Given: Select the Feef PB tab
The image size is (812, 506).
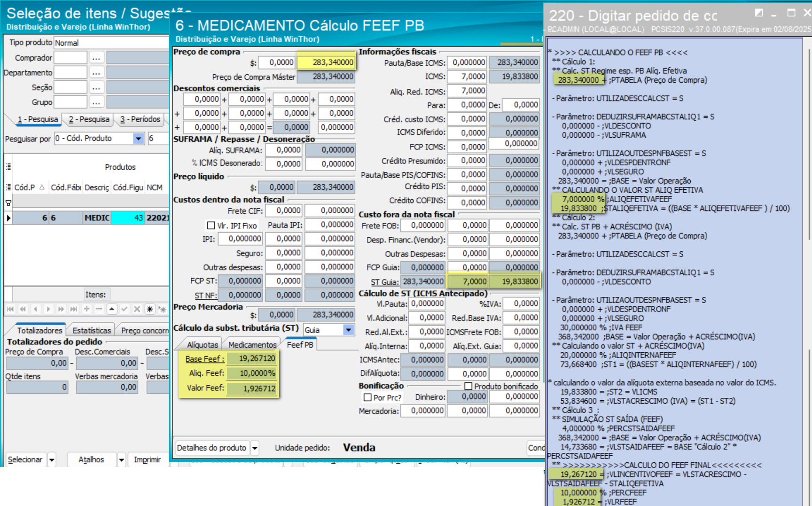Looking at the screenshot, I should coord(300,344).
